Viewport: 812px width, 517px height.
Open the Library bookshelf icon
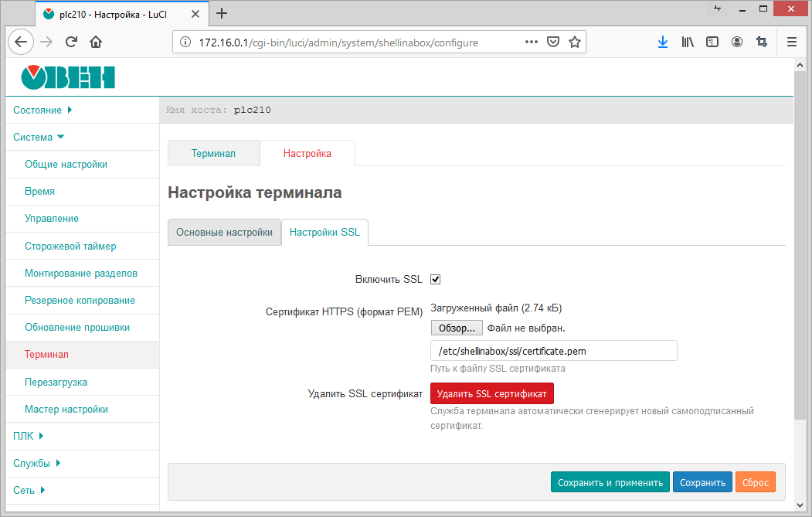(687, 43)
